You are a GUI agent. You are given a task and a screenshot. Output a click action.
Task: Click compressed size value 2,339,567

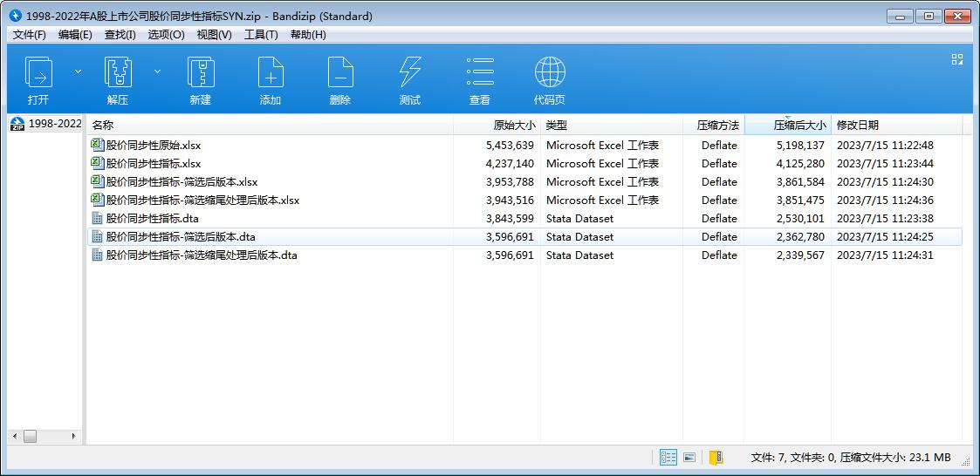click(800, 255)
